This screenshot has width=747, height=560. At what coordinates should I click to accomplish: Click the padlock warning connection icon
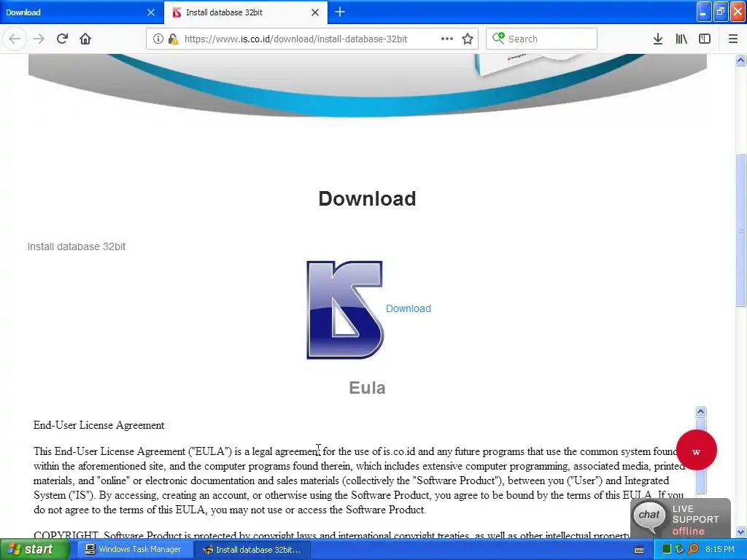coord(174,39)
